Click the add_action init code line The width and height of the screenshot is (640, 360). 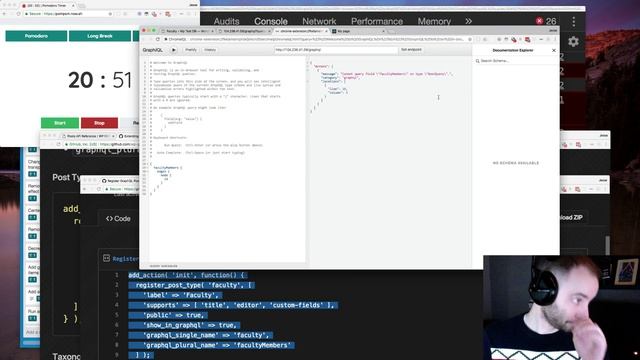coord(188,275)
